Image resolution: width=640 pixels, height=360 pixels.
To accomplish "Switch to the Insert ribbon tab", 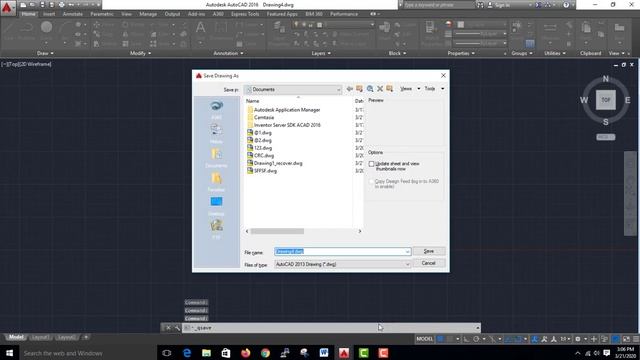I will pyautogui.click(x=49, y=14).
